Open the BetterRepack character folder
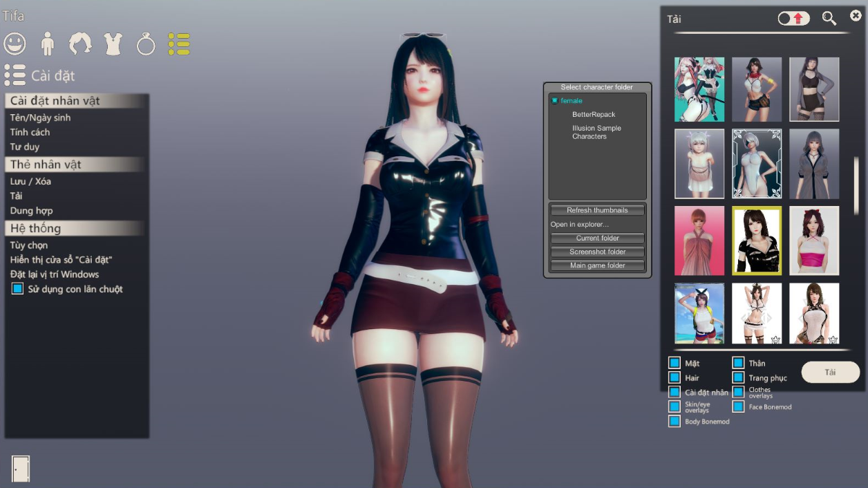This screenshot has height=488, width=868. (x=594, y=115)
